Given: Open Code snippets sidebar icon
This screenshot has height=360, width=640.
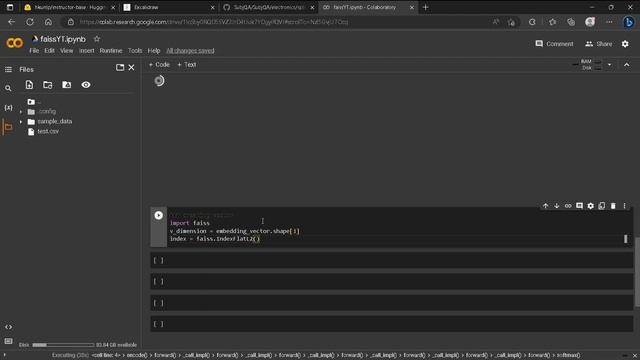Looking at the screenshot, I should [8, 327].
